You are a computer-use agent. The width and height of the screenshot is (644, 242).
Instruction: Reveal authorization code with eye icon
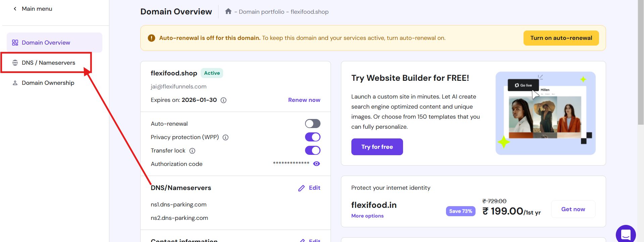pos(316,164)
